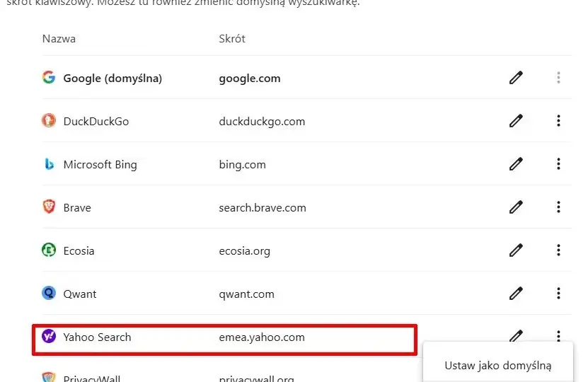Click the Google logo icon
This screenshot has width=588, height=382.
pyautogui.click(x=49, y=78)
